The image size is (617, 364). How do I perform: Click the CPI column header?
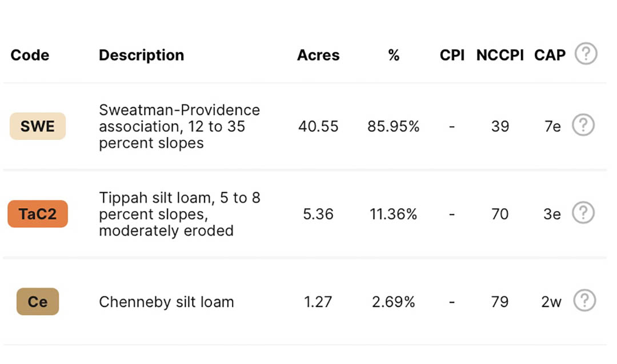pos(452,55)
